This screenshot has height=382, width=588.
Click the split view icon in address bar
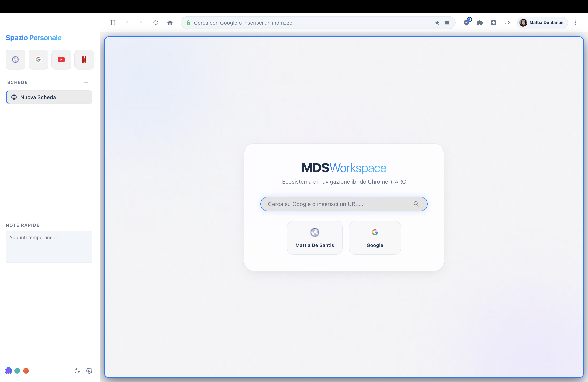(447, 22)
